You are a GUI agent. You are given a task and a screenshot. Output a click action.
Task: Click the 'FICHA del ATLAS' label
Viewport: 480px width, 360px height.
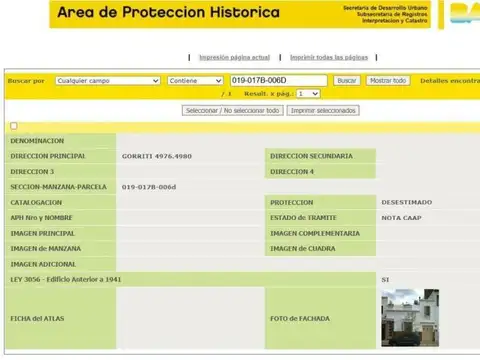pos(37,319)
